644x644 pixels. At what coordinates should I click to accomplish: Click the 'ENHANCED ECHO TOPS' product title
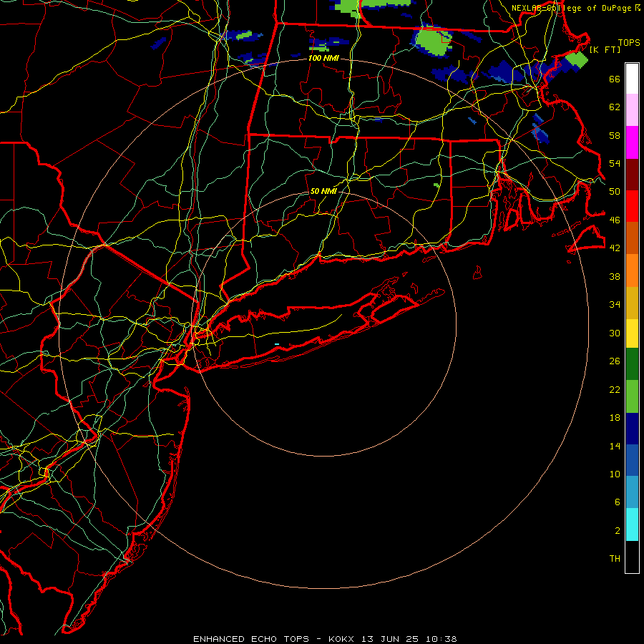[251, 639]
